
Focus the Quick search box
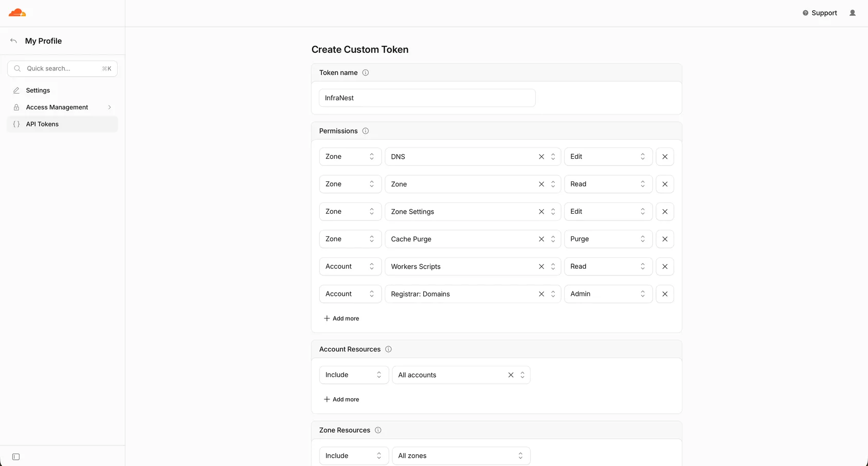click(62, 69)
